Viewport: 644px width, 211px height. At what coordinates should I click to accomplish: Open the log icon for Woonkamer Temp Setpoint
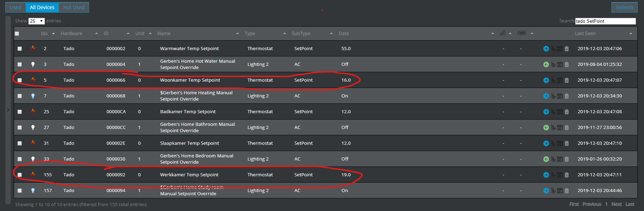[x=560, y=80]
